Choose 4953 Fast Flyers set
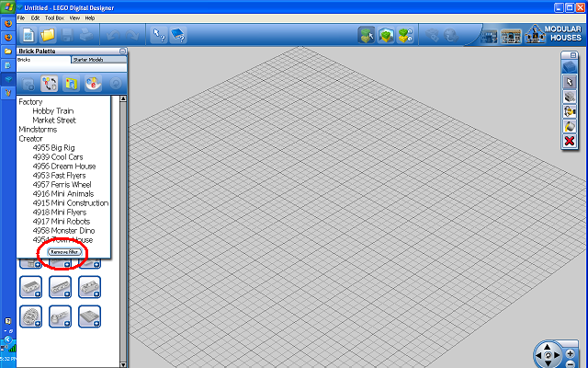This screenshot has height=368, width=588. (x=59, y=176)
